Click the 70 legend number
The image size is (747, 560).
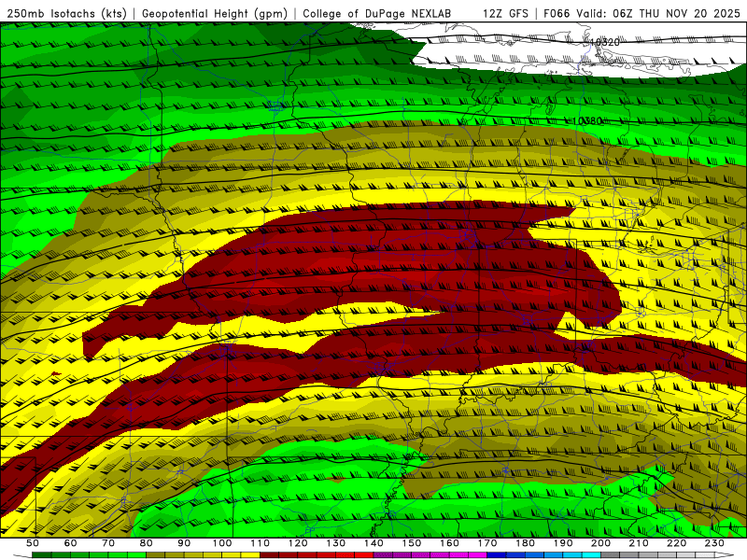click(x=108, y=543)
